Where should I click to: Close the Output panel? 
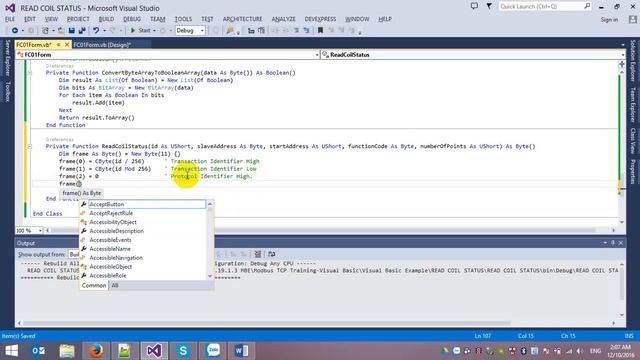pyautogui.click(x=621, y=243)
